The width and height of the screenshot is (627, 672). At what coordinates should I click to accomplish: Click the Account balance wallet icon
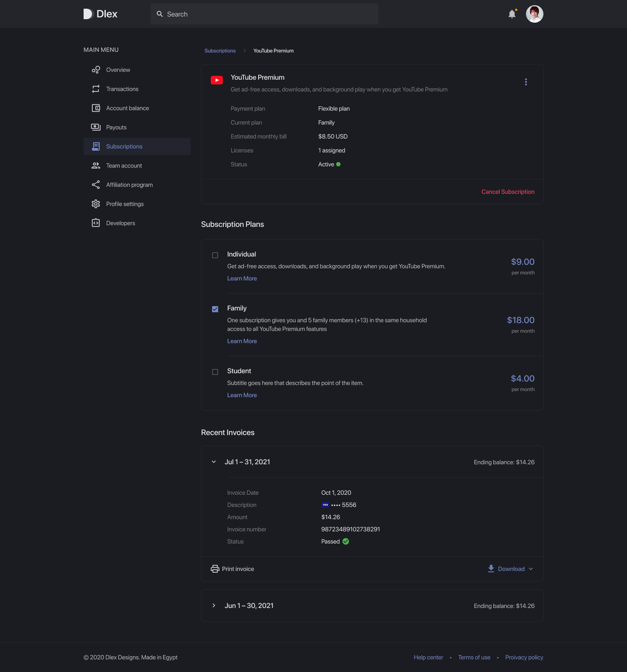tap(96, 108)
